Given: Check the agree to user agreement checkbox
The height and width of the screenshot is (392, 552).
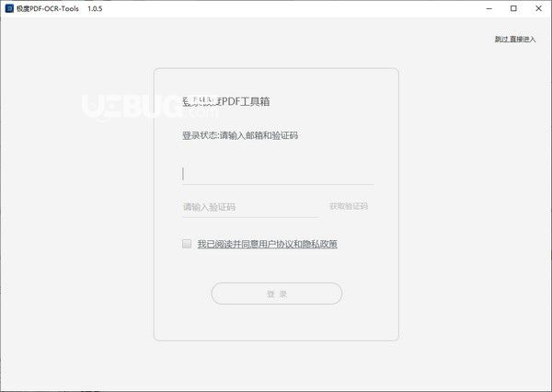Looking at the screenshot, I should (x=187, y=243).
